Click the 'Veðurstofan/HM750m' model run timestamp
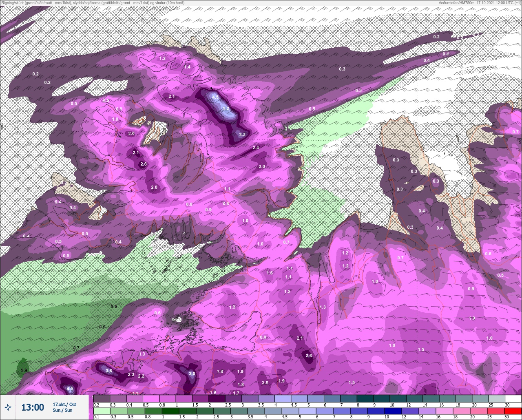The width and height of the screenshot is (522, 420). click(480, 3)
